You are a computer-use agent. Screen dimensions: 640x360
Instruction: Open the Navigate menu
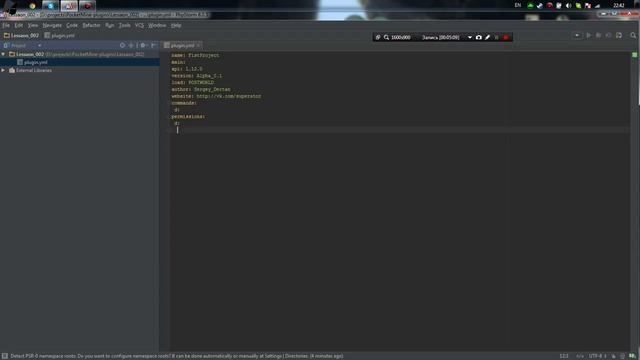52,25
